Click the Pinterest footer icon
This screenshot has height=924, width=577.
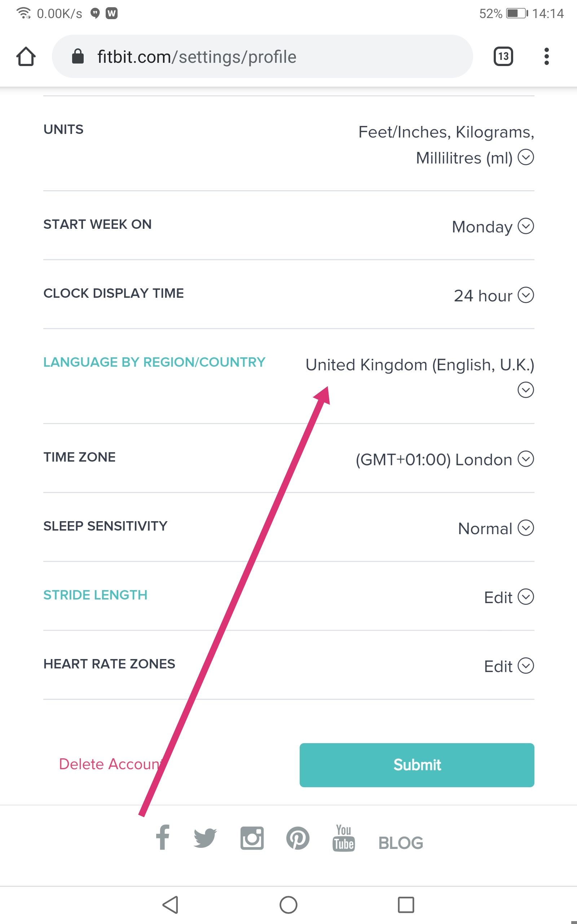point(298,839)
